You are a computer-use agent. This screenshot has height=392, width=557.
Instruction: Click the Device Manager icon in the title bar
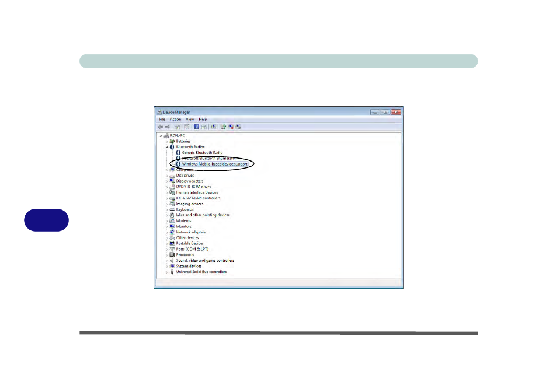coord(159,112)
